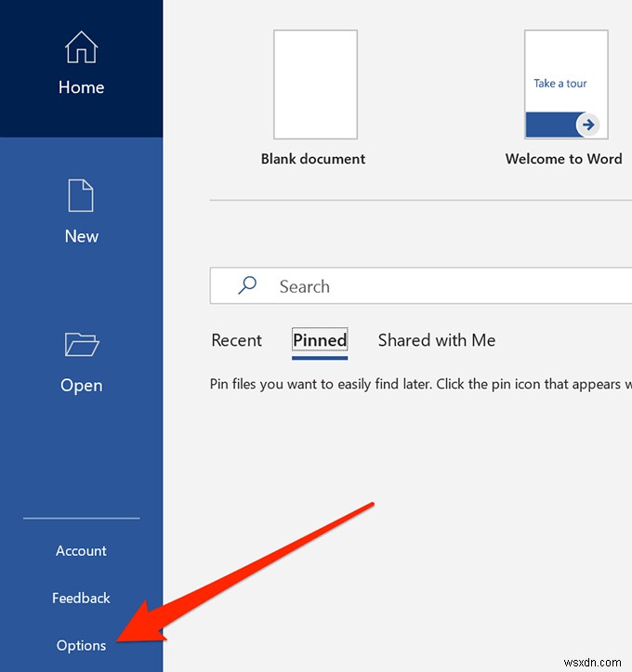Select the Pinned tab
Viewport: 632px width, 672px height.
click(320, 340)
